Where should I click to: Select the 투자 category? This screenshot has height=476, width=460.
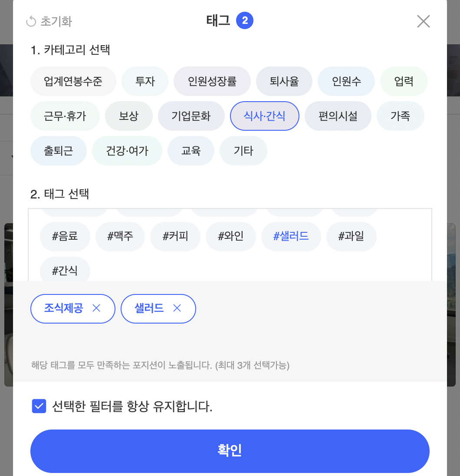tap(145, 81)
